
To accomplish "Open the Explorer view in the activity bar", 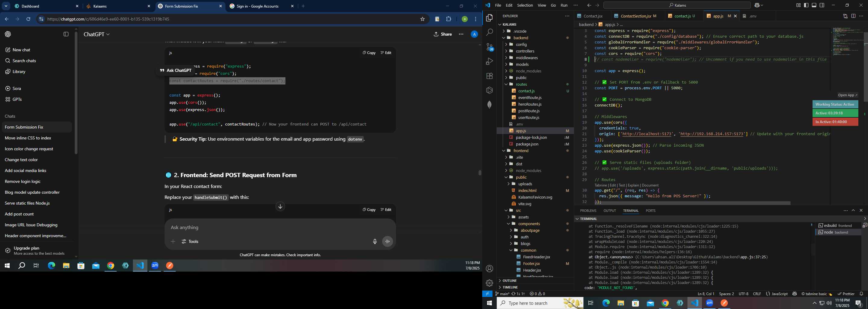I will tap(489, 18).
